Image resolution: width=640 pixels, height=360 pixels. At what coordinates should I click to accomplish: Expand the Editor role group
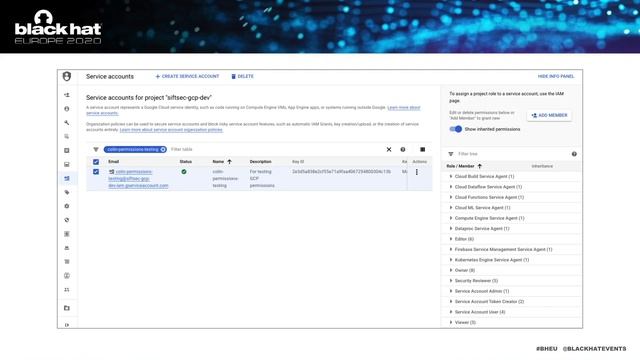point(451,239)
